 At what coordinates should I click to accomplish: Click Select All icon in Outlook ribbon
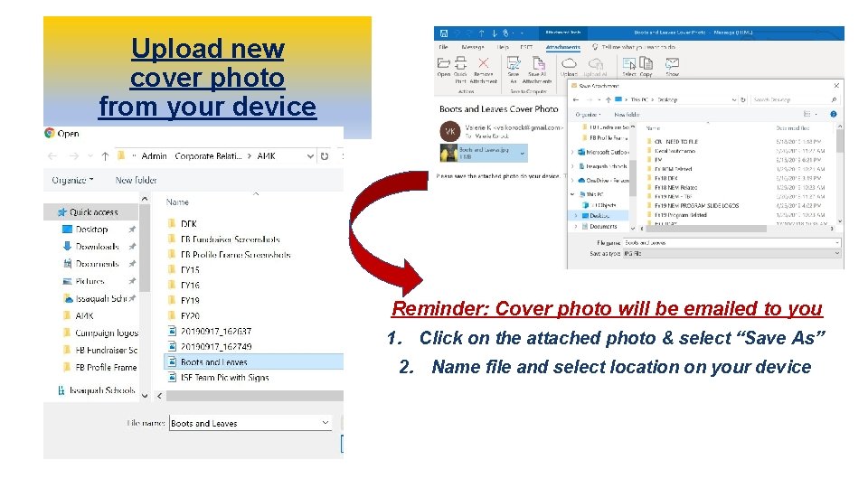click(x=629, y=63)
